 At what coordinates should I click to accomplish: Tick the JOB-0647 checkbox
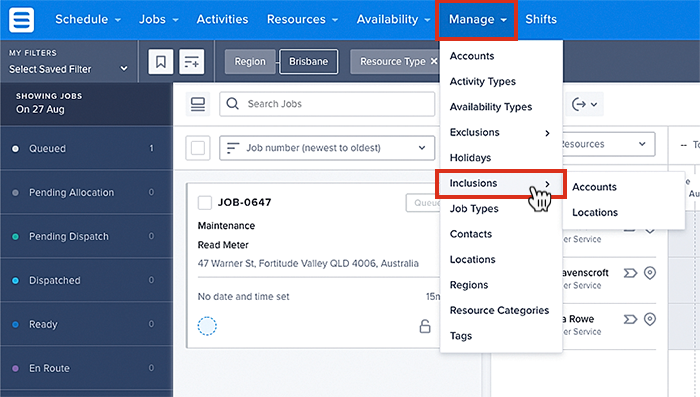[205, 202]
